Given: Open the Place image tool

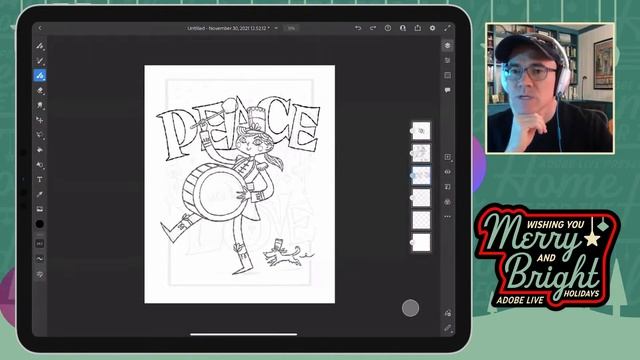Looking at the screenshot, I should point(40,209).
